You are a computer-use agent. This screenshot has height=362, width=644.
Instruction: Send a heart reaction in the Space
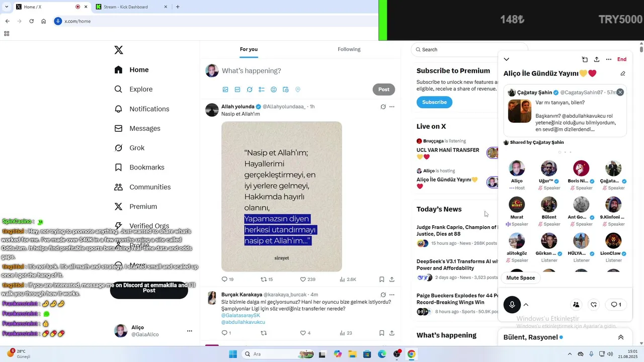click(594, 305)
